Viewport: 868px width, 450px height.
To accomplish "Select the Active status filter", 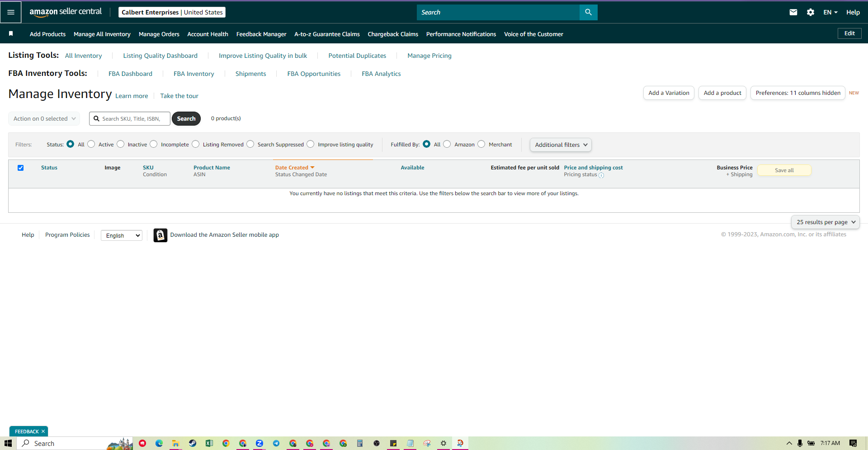I will (x=91, y=144).
